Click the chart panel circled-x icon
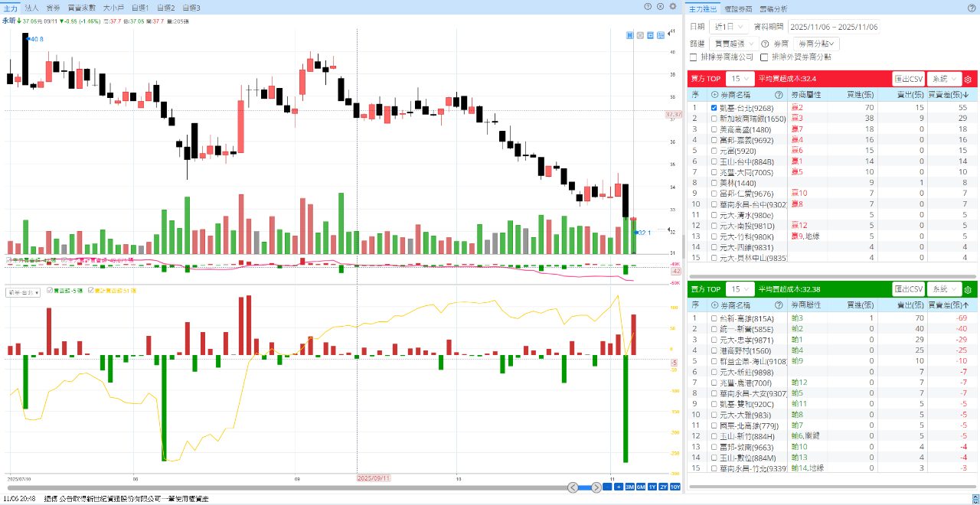The width and height of the screenshot is (980, 505). 660,6
